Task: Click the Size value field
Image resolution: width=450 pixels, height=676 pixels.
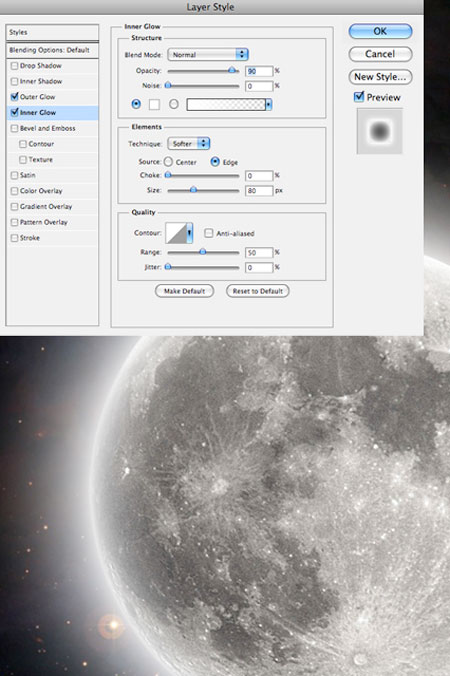Action: tap(259, 191)
